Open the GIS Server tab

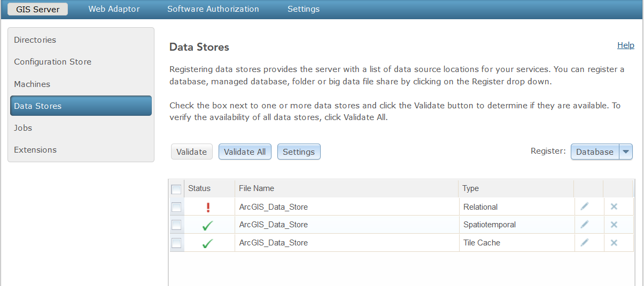[x=38, y=9]
